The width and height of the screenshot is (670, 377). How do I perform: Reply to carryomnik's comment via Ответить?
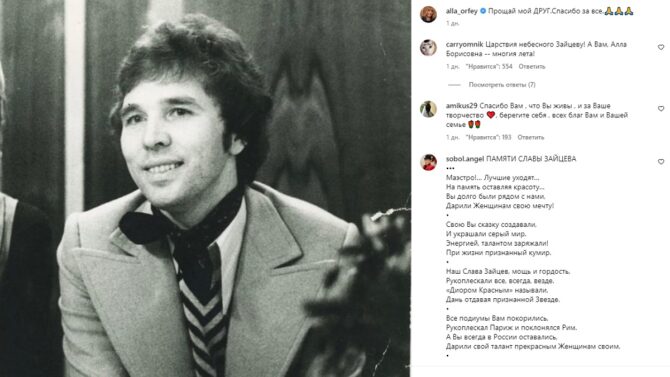point(532,67)
